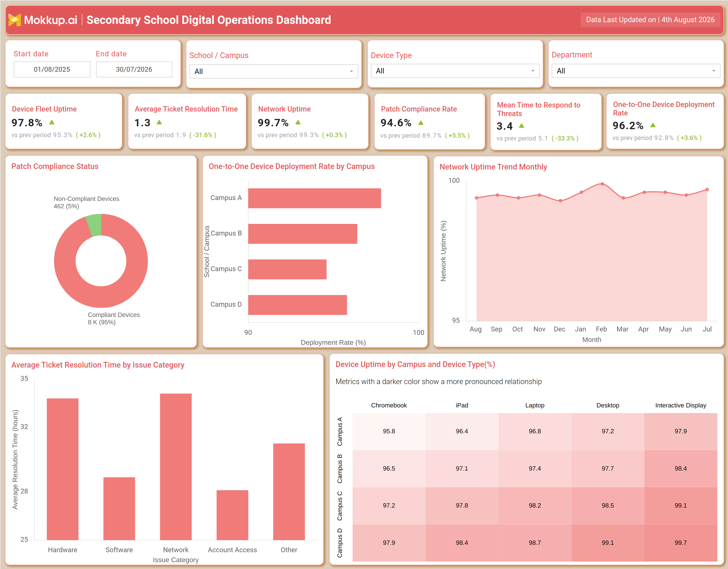Click the Campus D Laptop cell 98.7
The width and height of the screenshot is (728, 569).
click(x=535, y=543)
